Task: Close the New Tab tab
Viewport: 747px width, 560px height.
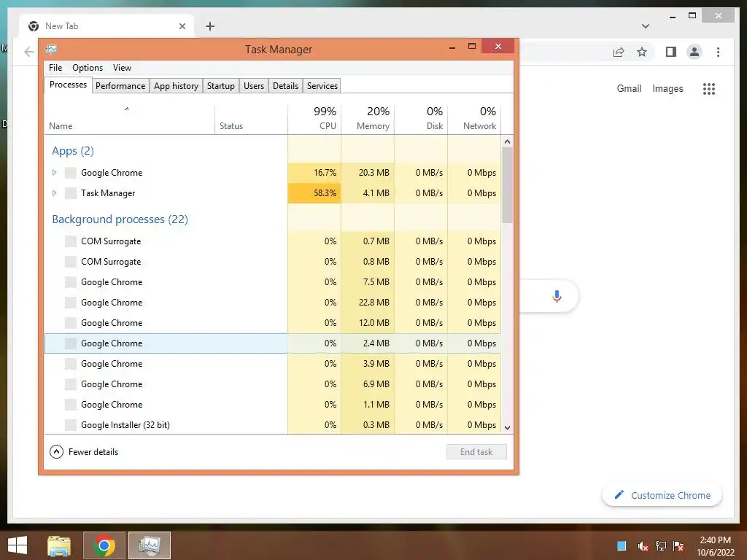Action: coord(182,26)
